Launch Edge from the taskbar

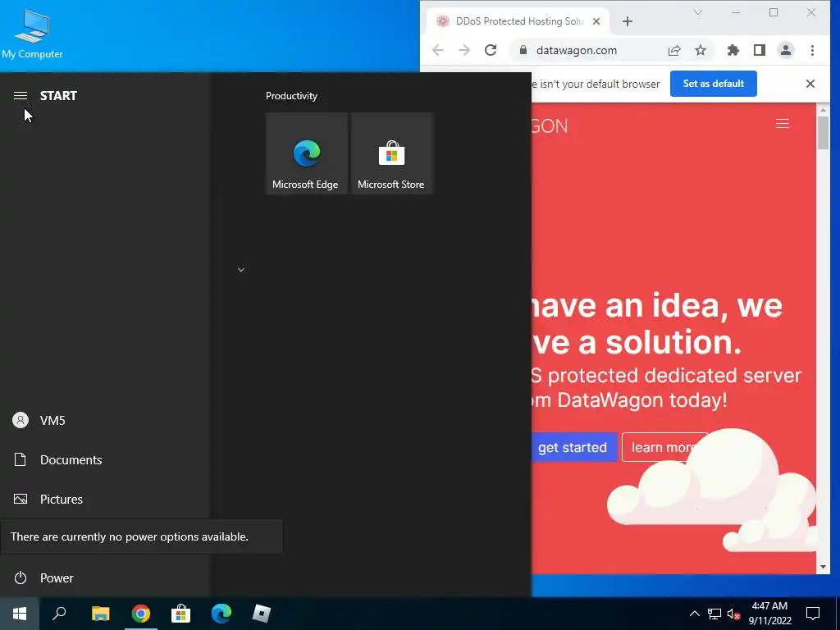pos(221,614)
